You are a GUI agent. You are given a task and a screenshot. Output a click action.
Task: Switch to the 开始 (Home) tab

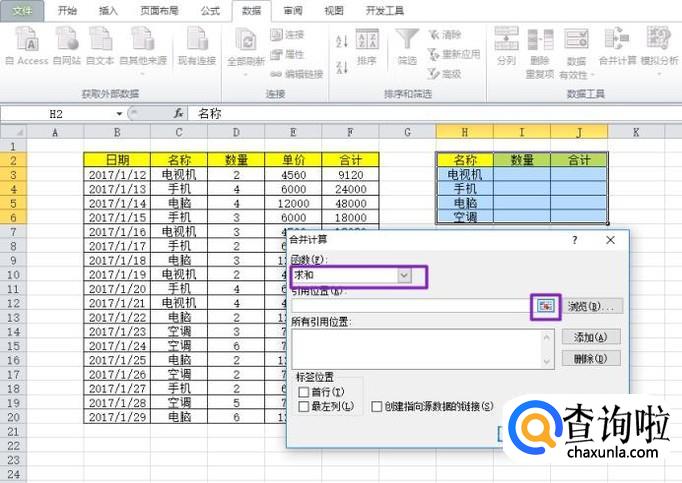click(67, 10)
